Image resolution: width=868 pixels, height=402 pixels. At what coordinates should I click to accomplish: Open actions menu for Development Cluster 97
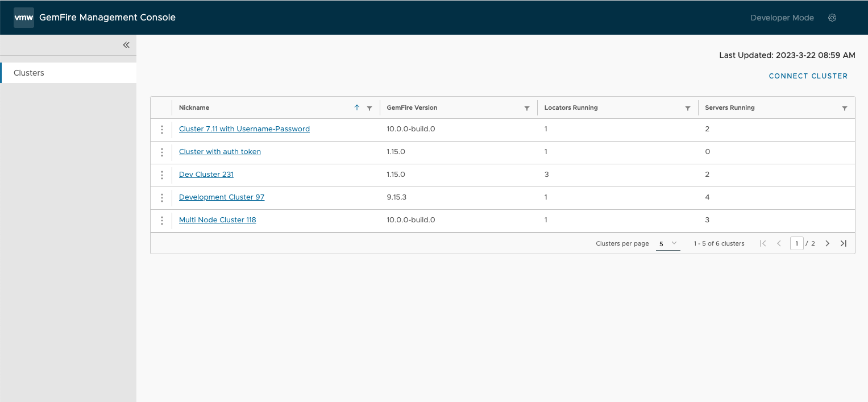[162, 198]
